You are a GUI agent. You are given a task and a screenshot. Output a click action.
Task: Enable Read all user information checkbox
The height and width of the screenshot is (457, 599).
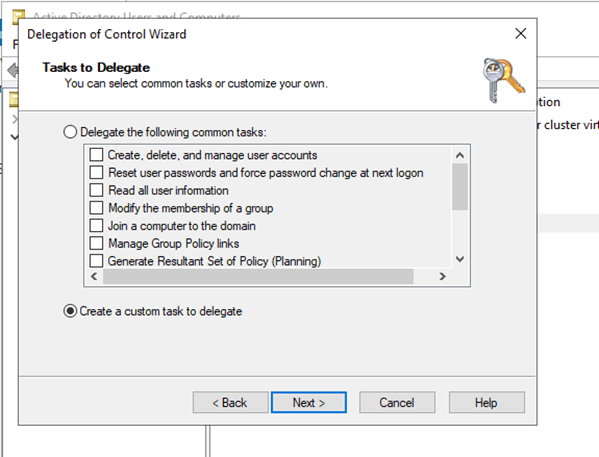click(96, 190)
